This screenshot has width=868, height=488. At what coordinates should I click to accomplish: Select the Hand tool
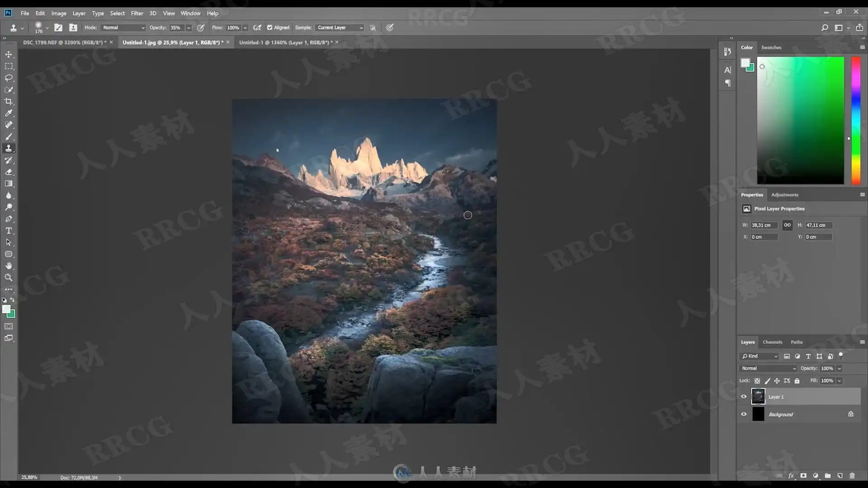tap(9, 266)
